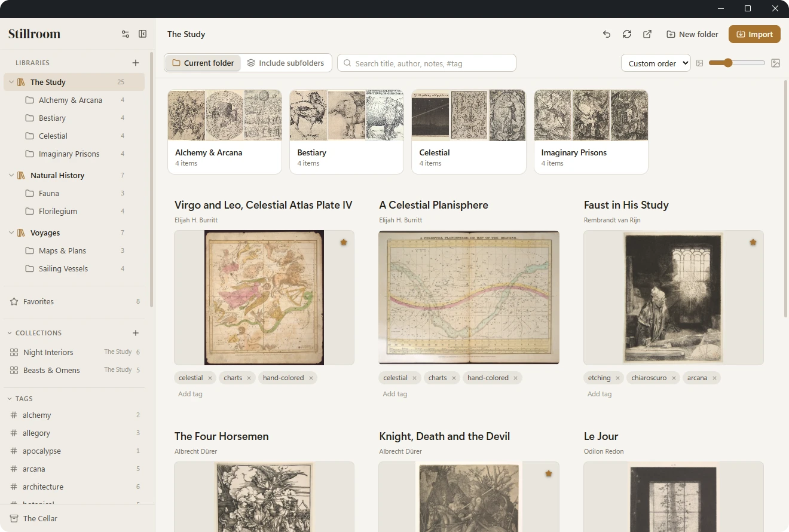Add a new collection with plus icon
The height and width of the screenshot is (532, 789).
tap(136, 333)
